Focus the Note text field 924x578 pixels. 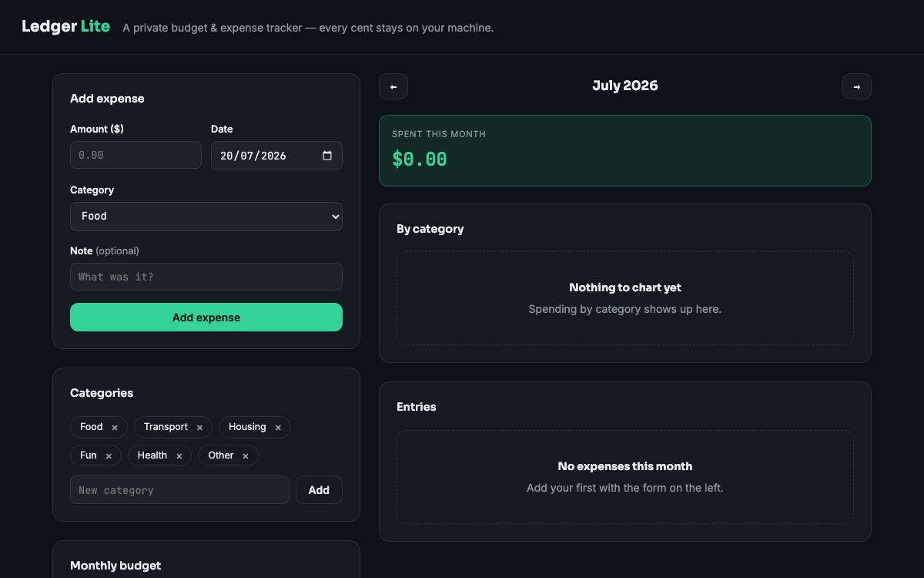[x=206, y=277]
